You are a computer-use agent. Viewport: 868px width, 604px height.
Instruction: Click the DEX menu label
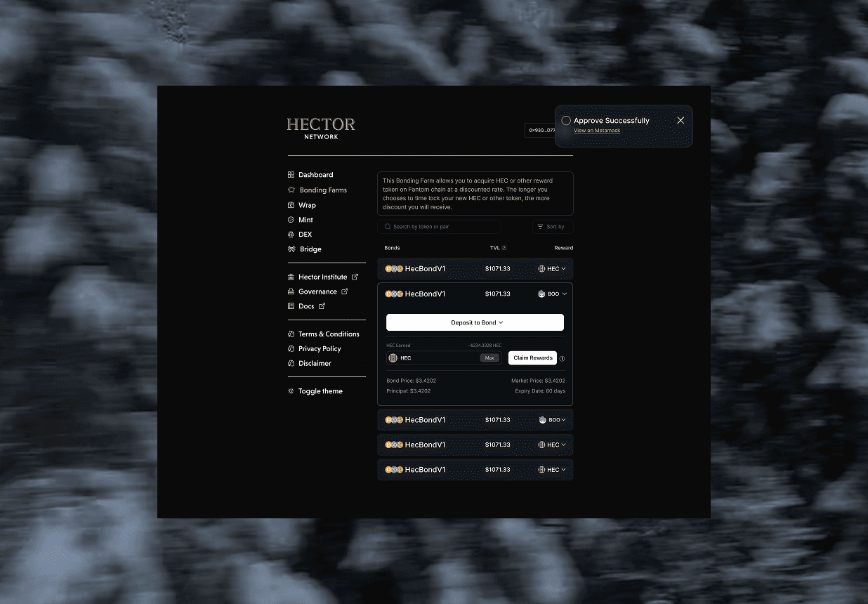[305, 235]
